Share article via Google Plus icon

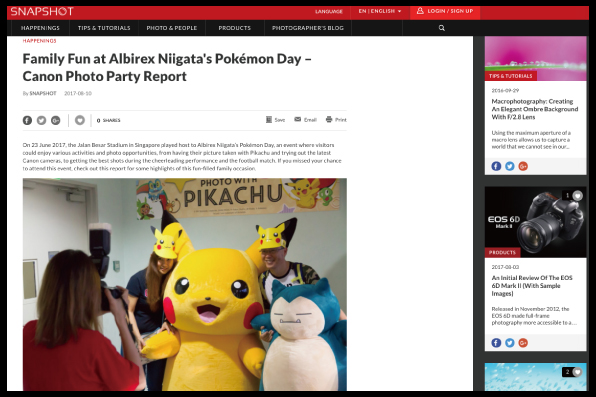[55, 120]
